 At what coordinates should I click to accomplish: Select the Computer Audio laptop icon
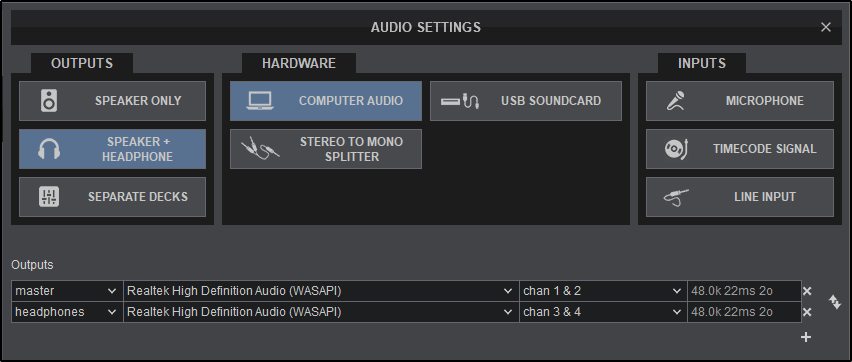tap(260, 101)
